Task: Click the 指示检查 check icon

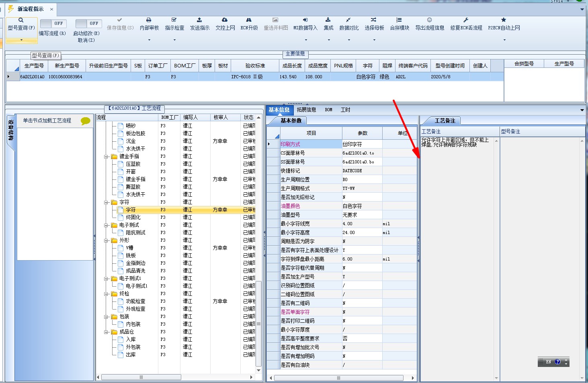Action: pyautogui.click(x=174, y=20)
